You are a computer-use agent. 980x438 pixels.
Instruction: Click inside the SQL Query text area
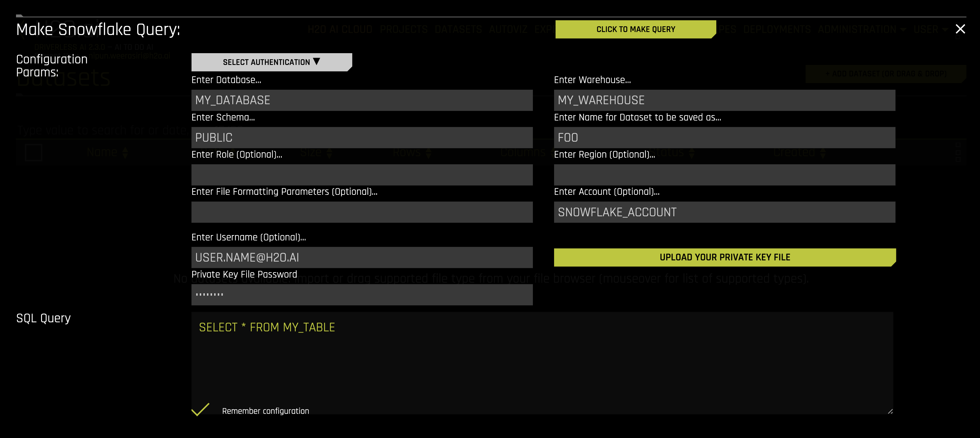[x=542, y=365]
